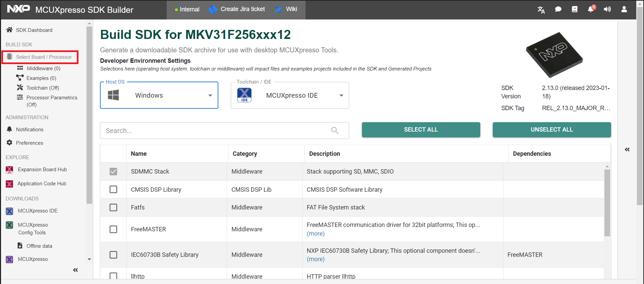The height and width of the screenshot is (284, 644).
Task: Open the user account profile icon
Action: (x=624, y=9)
